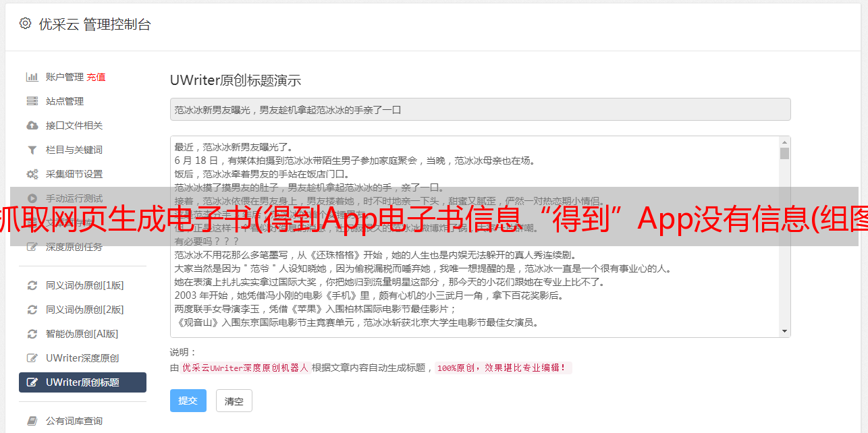
Task: Click the red 优采云UWriter深度原创机器人 text
Action: click(245, 368)
